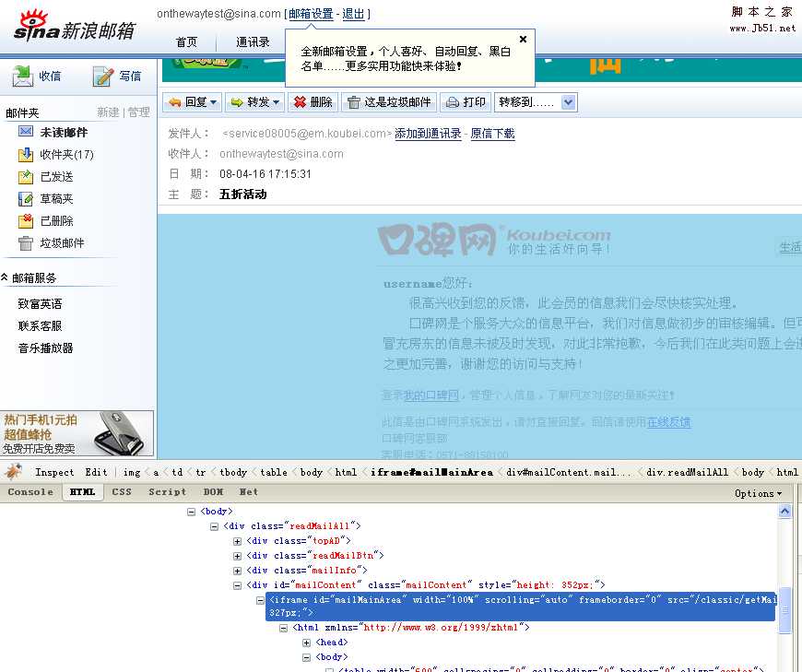
Task: Open Firebug Options menu
Action: pos(758,493)
